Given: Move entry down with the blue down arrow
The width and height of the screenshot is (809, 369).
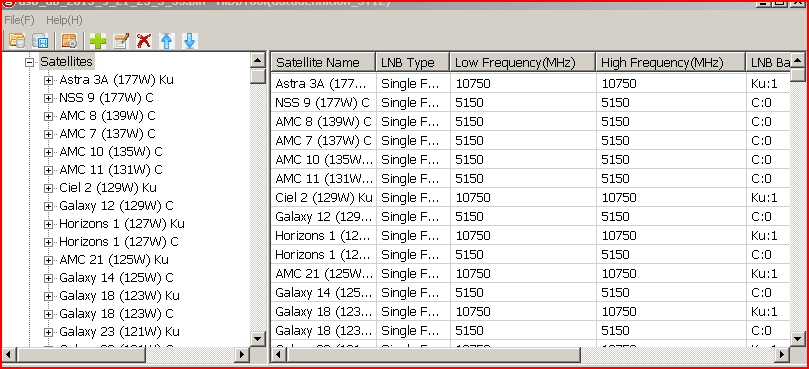Looking at the screenshot, I should (x=189, y=41).
